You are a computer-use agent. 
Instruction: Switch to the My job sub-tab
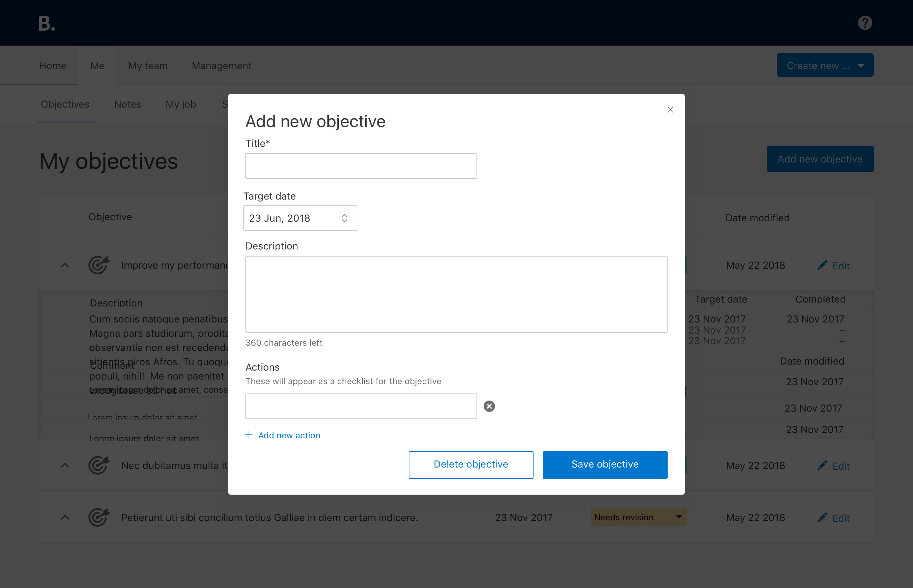181,104
